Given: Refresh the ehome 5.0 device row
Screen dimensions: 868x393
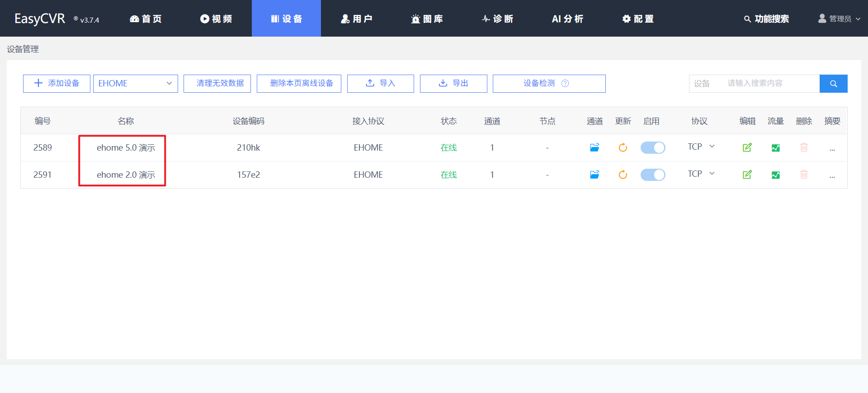Looking at the screenshot, I should point(623,147).
